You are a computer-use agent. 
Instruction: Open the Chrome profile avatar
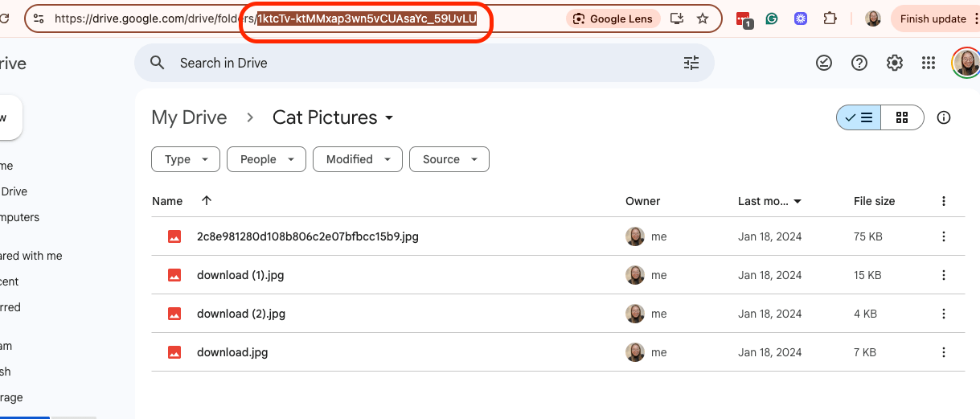coord(873,18)
